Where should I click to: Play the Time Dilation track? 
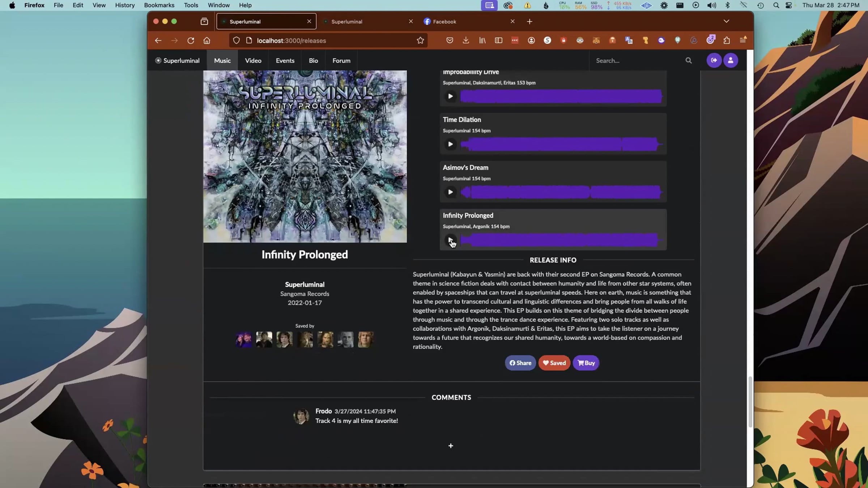tap(450, 144)
